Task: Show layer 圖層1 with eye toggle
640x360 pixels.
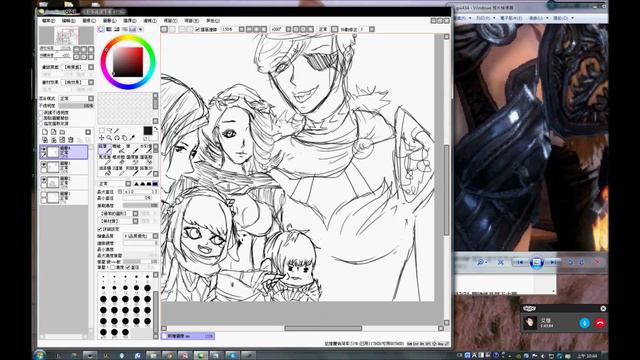Action: pos(44,194)
